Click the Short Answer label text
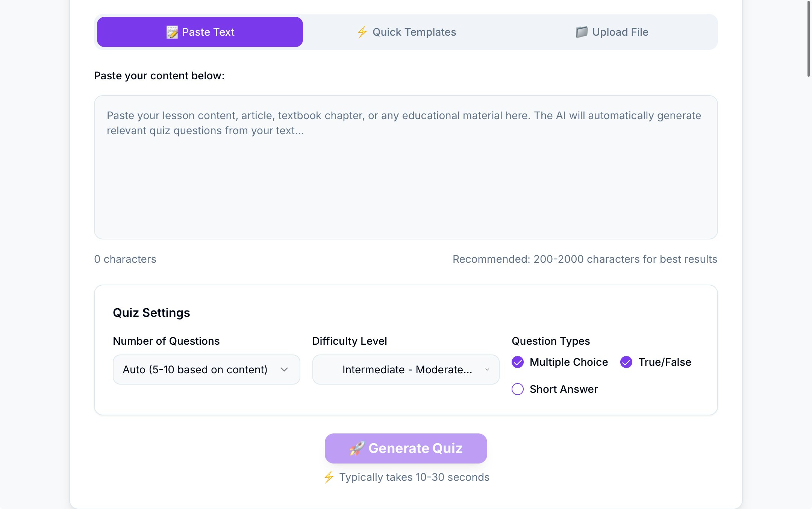The image size is (812, 509). pos(564,389)
